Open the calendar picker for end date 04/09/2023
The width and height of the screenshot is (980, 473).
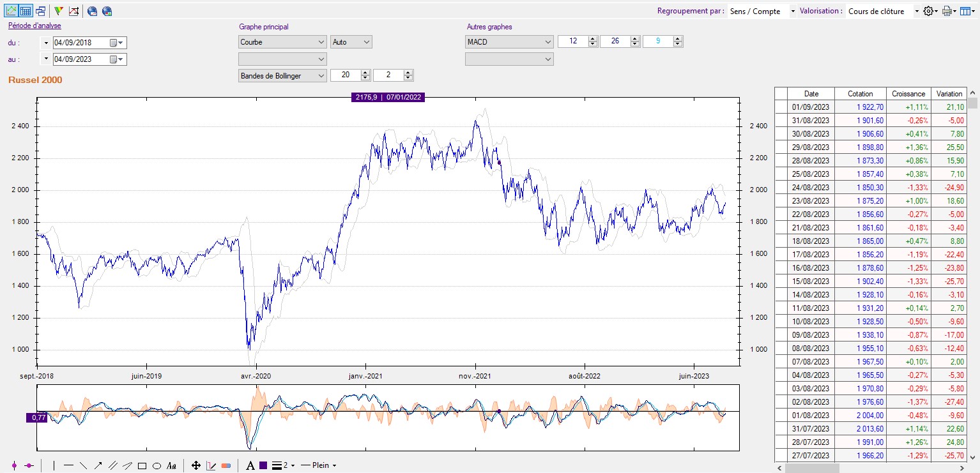[118, 59]
